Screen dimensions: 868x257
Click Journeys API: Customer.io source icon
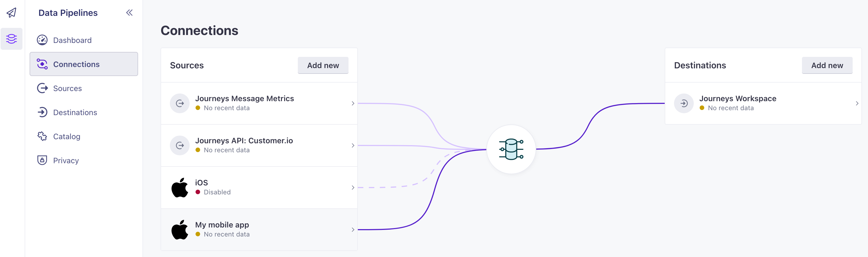click(179, 145)
